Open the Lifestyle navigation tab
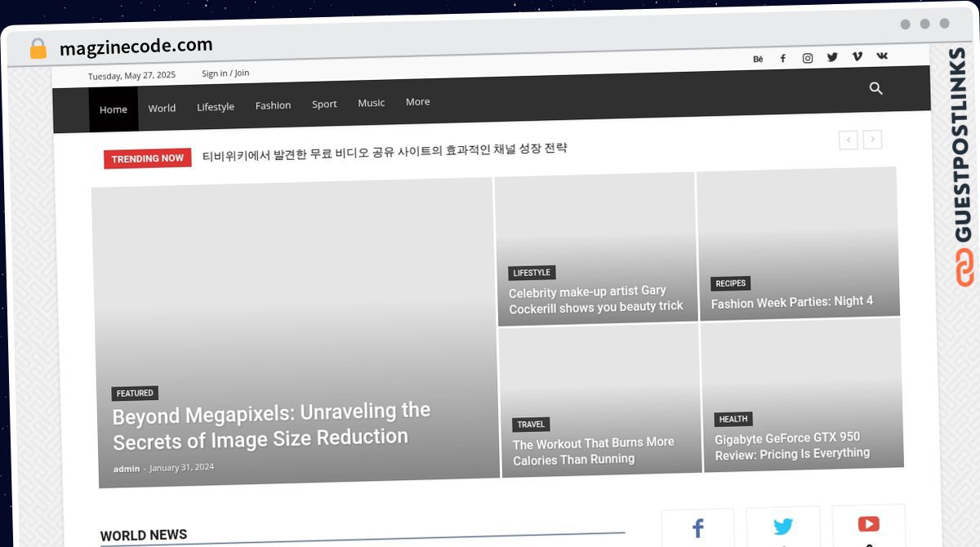The height and width of the screenshot is (547, 980). [x=215, y=106]
